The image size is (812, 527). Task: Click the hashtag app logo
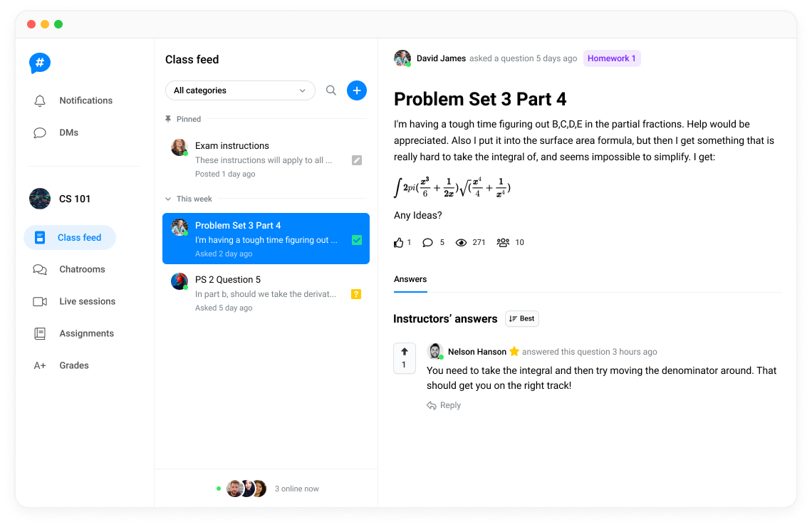pyautogui.click(x=40, y=63)
